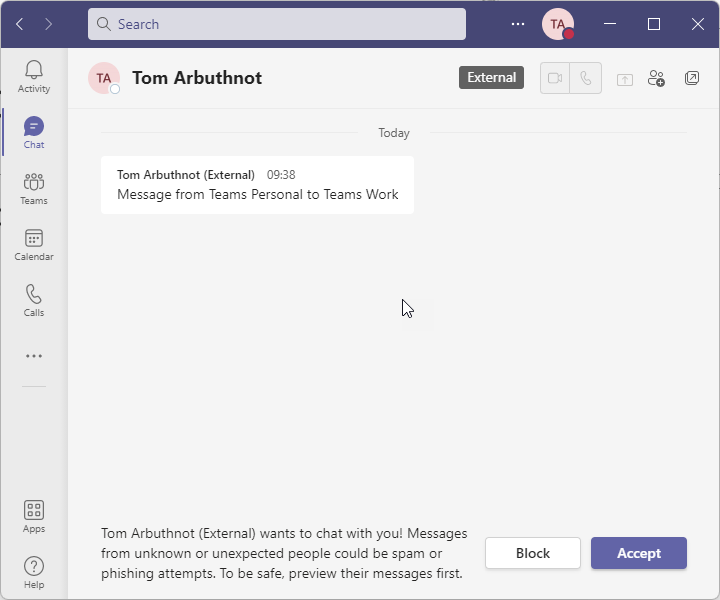Navigate forward with the forward arrow
Screen dimensions: 720x600
click(x=48, y=24)
